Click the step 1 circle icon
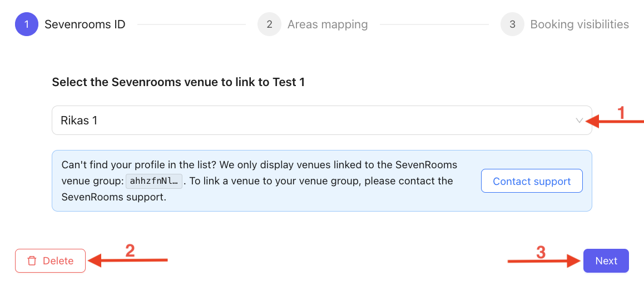 tap(26, 24)
